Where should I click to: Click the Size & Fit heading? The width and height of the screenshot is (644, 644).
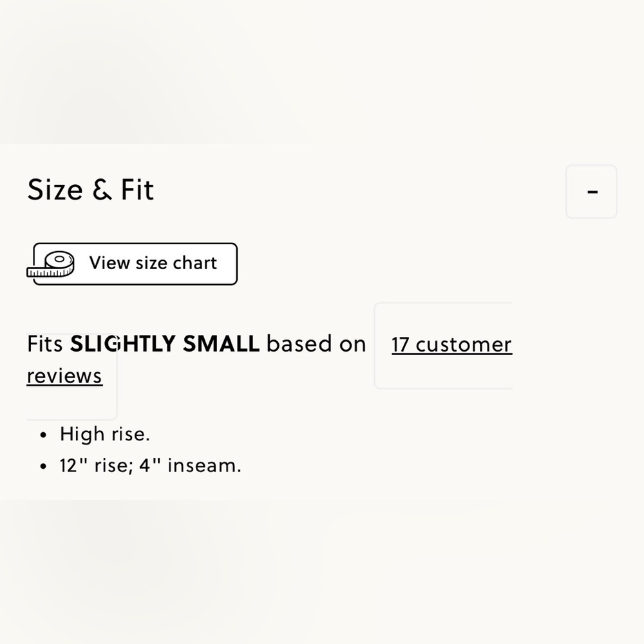91,190
